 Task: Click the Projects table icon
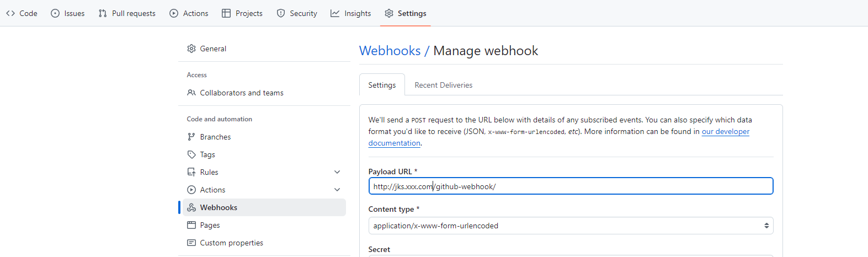[226, 13]
